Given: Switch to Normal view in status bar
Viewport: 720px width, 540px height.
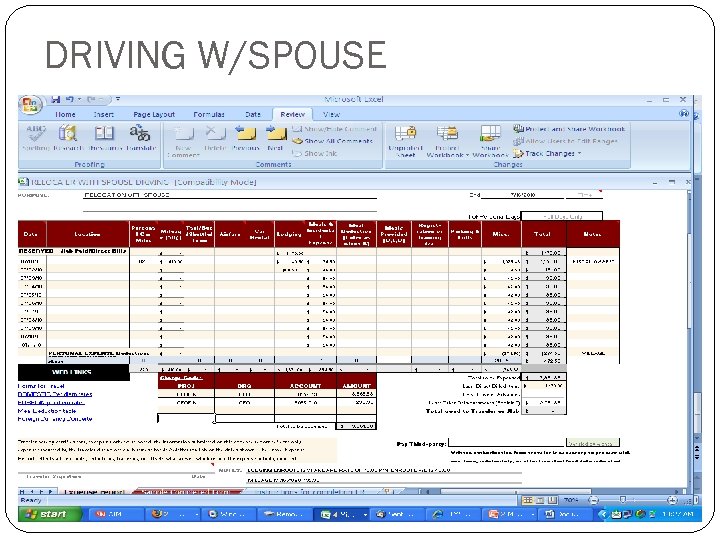Looking at the screenshot, I should tap(528, 500).
